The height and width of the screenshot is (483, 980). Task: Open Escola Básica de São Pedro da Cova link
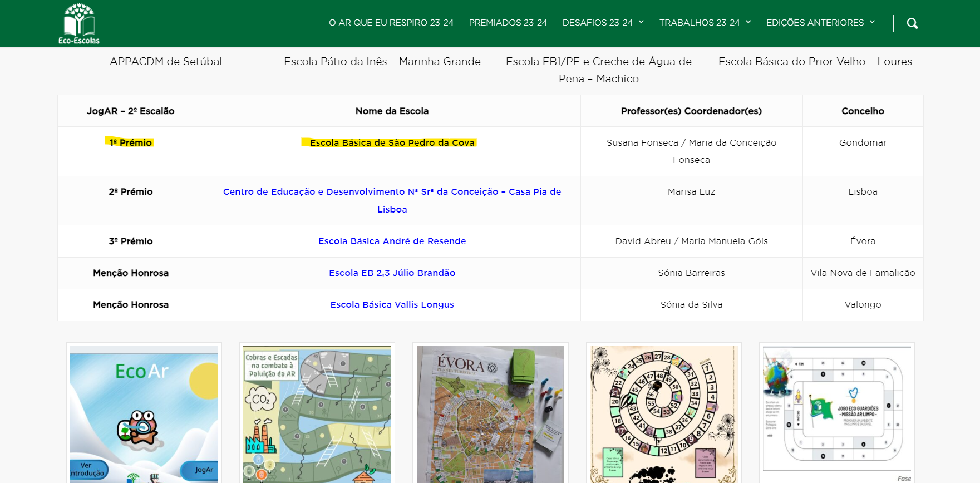[x=392, y=143]
